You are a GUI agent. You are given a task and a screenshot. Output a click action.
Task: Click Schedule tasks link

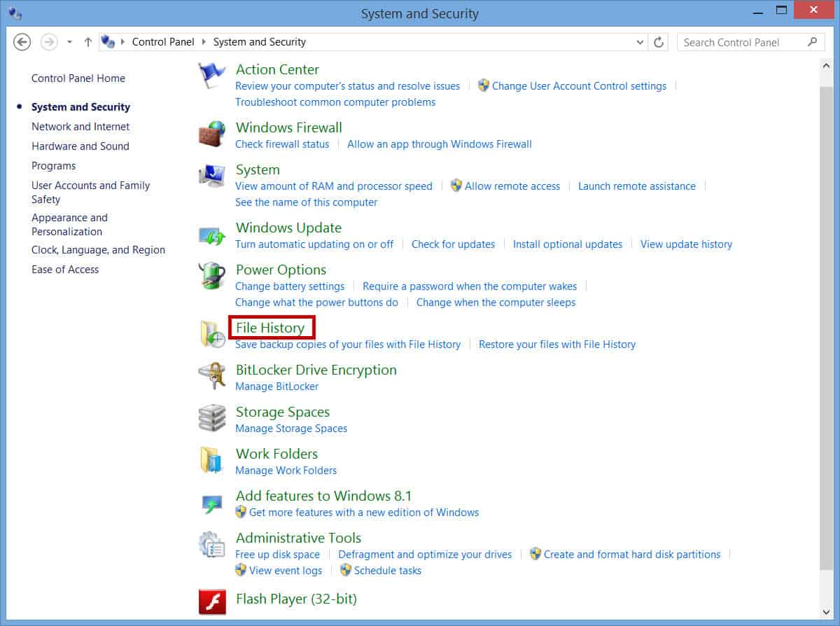coord(388,571)
